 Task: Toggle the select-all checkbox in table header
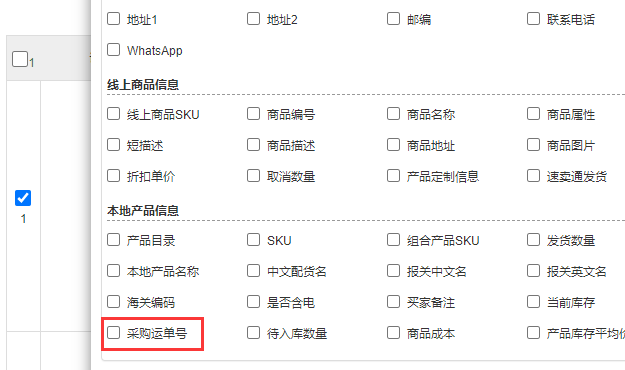click(20, 59)
